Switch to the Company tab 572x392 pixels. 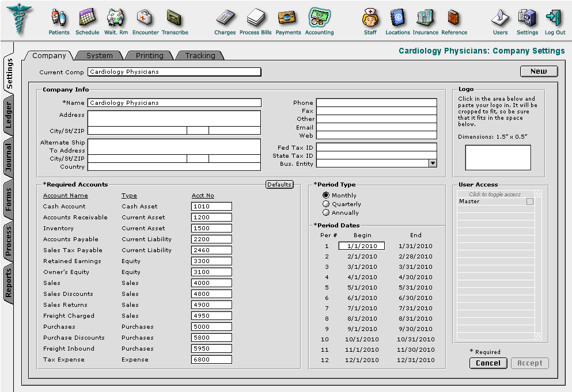[49, 55]
